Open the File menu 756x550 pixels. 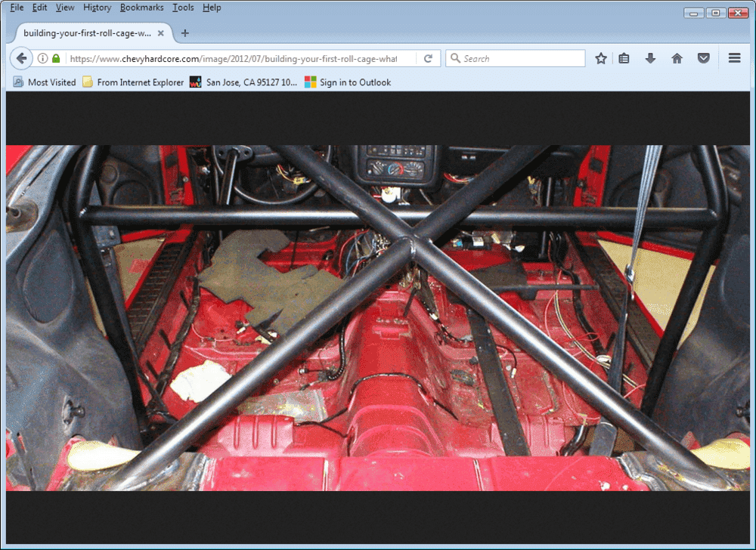[x=17, y=8]
